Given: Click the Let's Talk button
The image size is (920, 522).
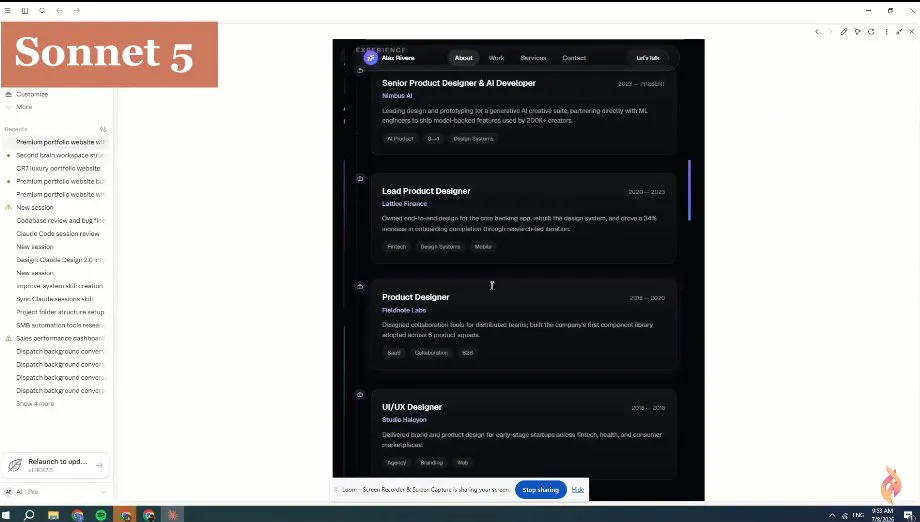Looking at the screenshot, I should [648, 57].
